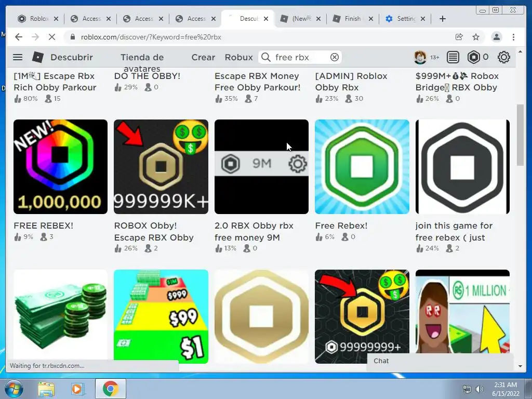Click the Chrome taskbar button
This screenshot has width=532, height=399.
111,389
